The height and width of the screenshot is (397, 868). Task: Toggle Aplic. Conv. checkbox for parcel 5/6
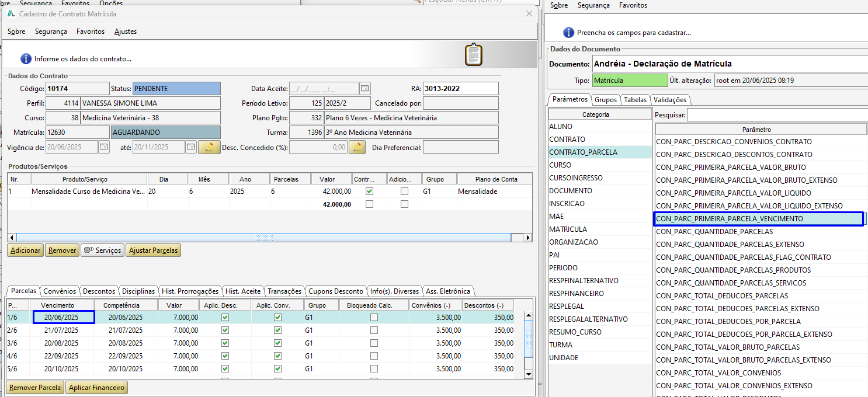pos(277,369)
